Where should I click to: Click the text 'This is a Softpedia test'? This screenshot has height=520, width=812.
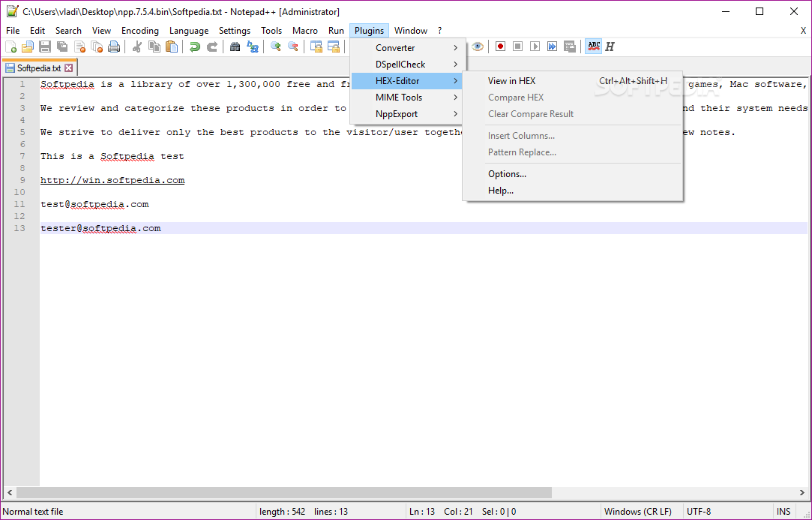112,156
